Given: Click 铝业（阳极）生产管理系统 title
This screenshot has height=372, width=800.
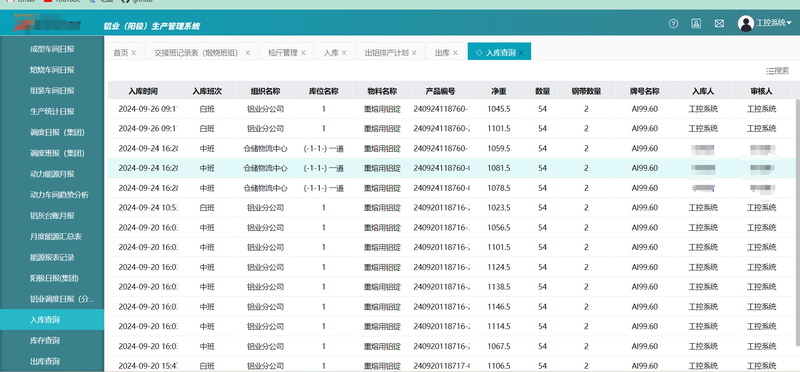Looking at the screenshot, I should pyautogui.click(x=152, y=26).
